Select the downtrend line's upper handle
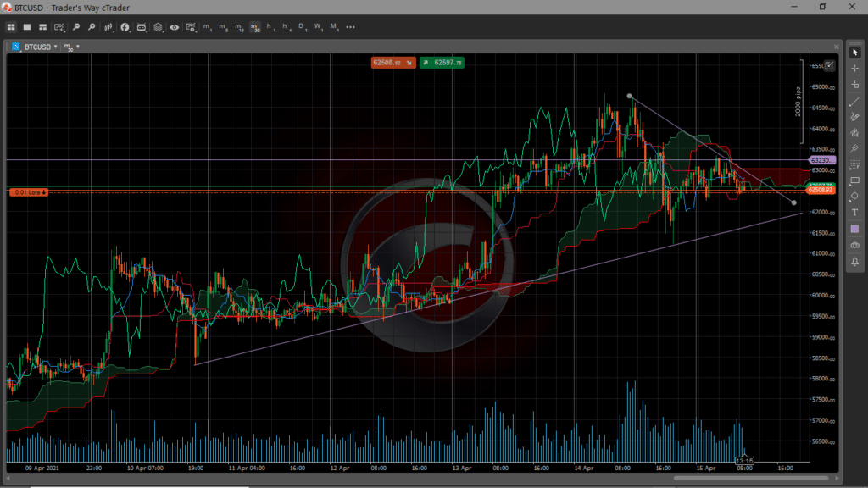The image size is (868, 488). [x=630, y=97]
